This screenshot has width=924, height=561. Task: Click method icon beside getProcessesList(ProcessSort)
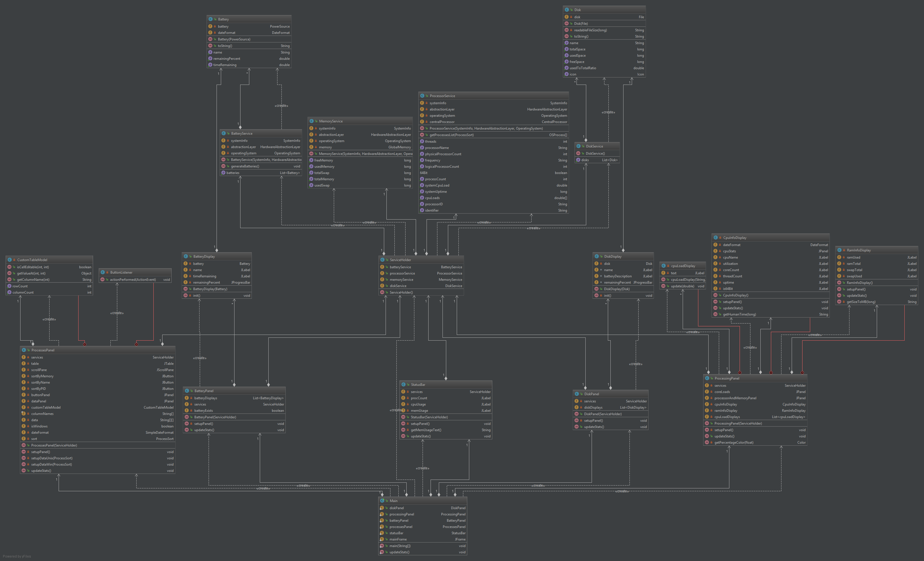[x=422, y=135]
